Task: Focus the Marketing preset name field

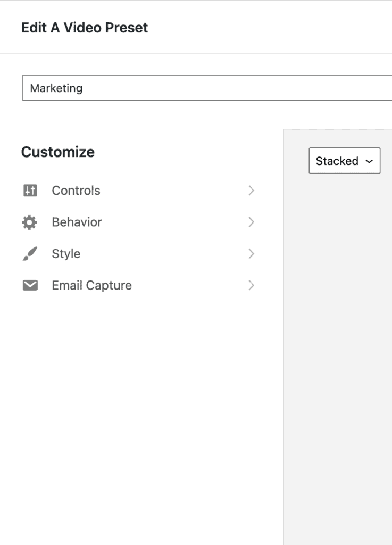Action: 207,88
